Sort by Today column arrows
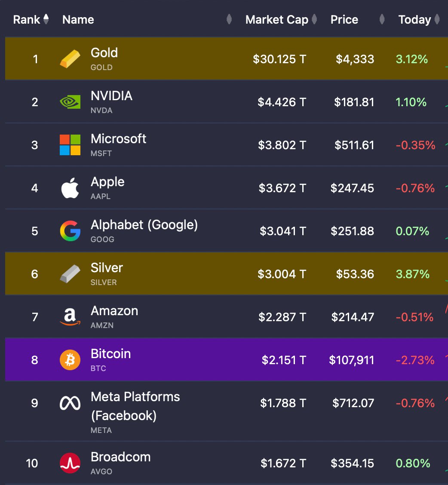This screenshot has width=448, height=485. point(437,19)
